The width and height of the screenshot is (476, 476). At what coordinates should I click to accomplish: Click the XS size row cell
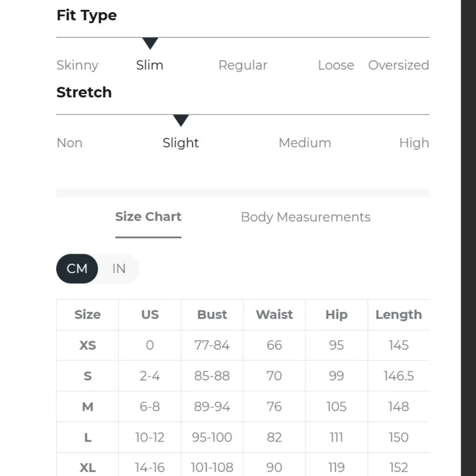(x=88, y=345)
